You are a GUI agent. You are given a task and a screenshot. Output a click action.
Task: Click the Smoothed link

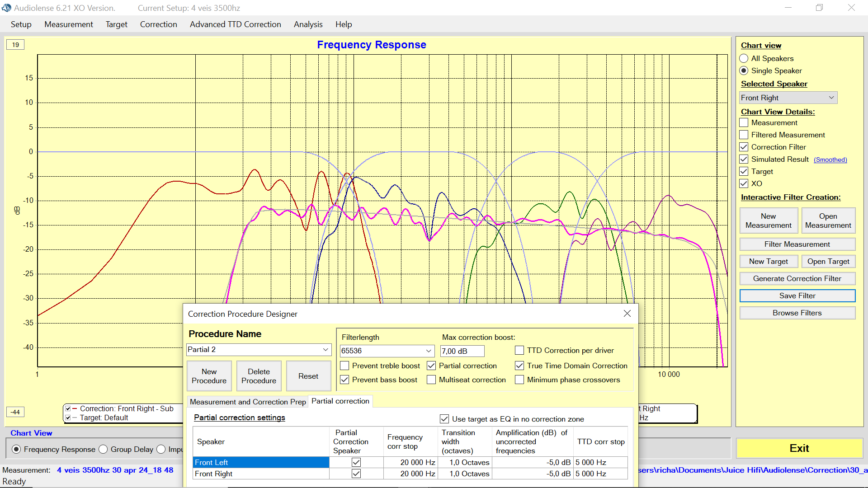tap(830, 160)
